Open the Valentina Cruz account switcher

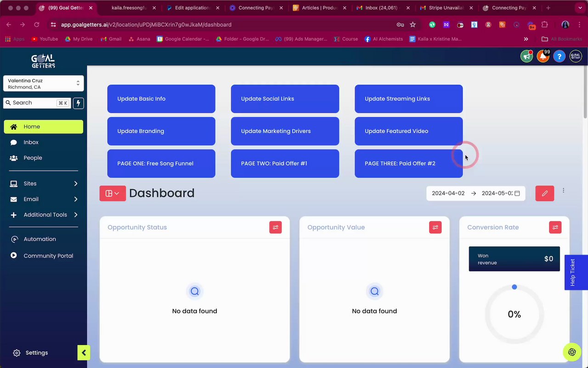coord(44,84)
